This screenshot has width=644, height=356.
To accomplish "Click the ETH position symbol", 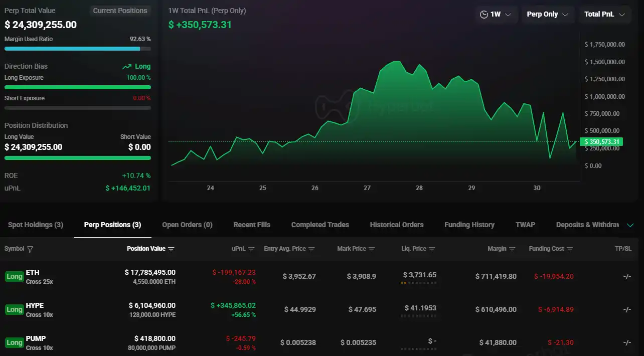I will [x=33, y=272].
